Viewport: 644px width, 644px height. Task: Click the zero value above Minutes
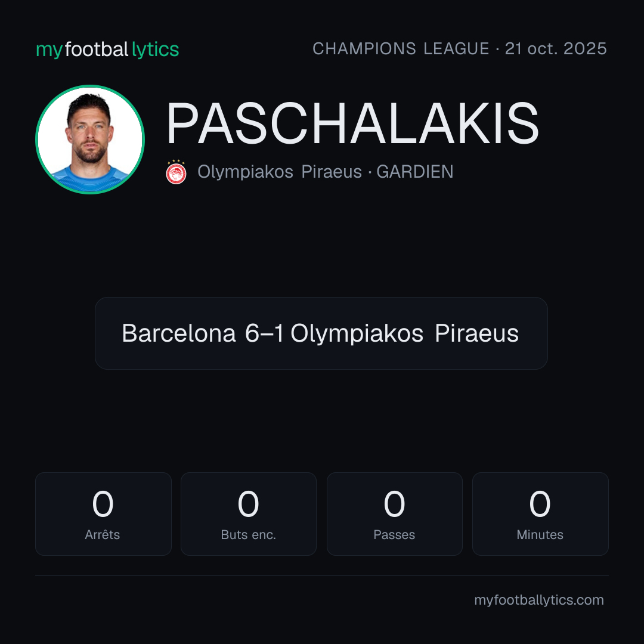coord(540,504)
